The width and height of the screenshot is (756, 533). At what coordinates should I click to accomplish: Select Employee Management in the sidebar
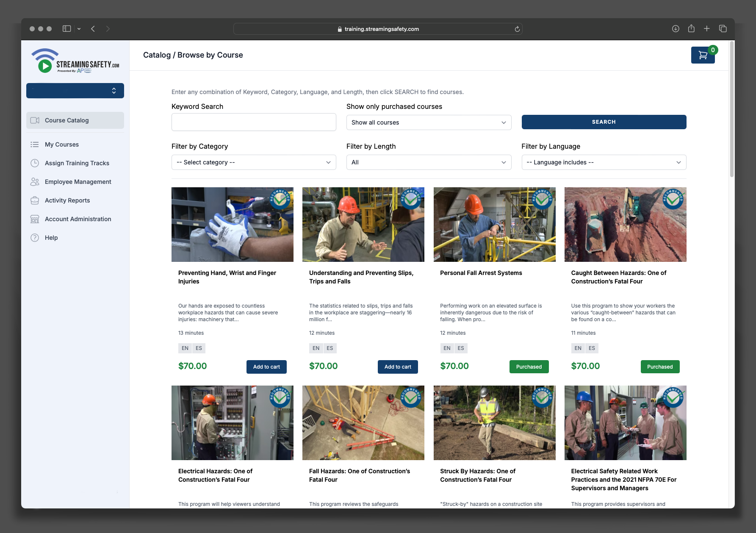point(78,182)
